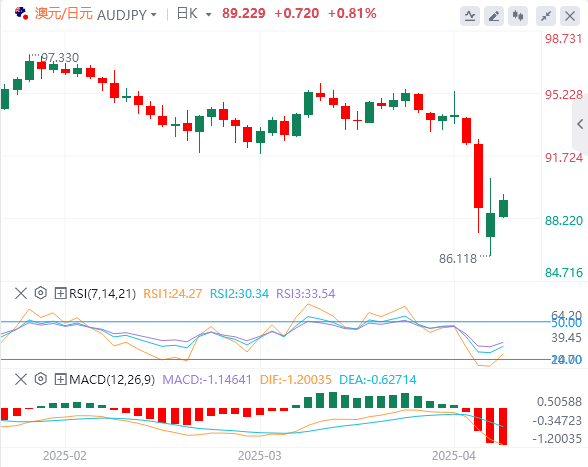Click the change value +0.720

point(297,14)
